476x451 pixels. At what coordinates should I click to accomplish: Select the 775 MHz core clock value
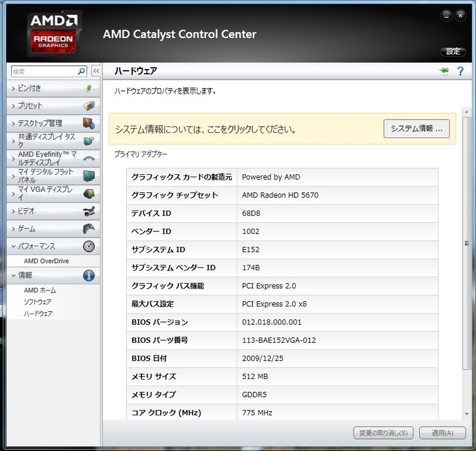tap(257, 413)
